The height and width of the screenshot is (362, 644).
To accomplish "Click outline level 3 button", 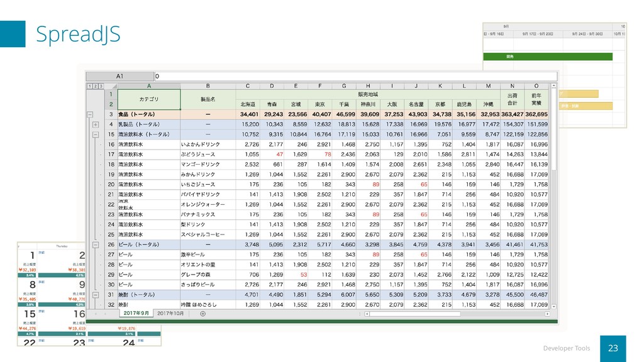I will (x=101, y=86).
